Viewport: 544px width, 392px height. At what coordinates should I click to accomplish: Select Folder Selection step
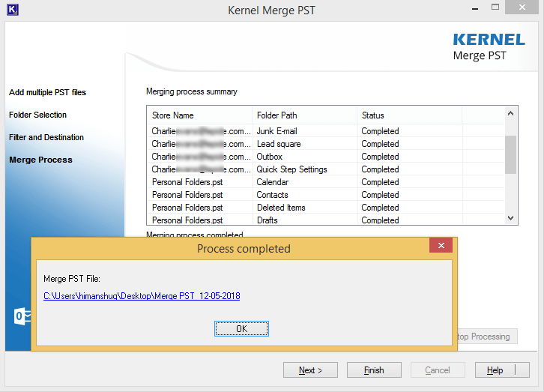[x=37, y=115]
